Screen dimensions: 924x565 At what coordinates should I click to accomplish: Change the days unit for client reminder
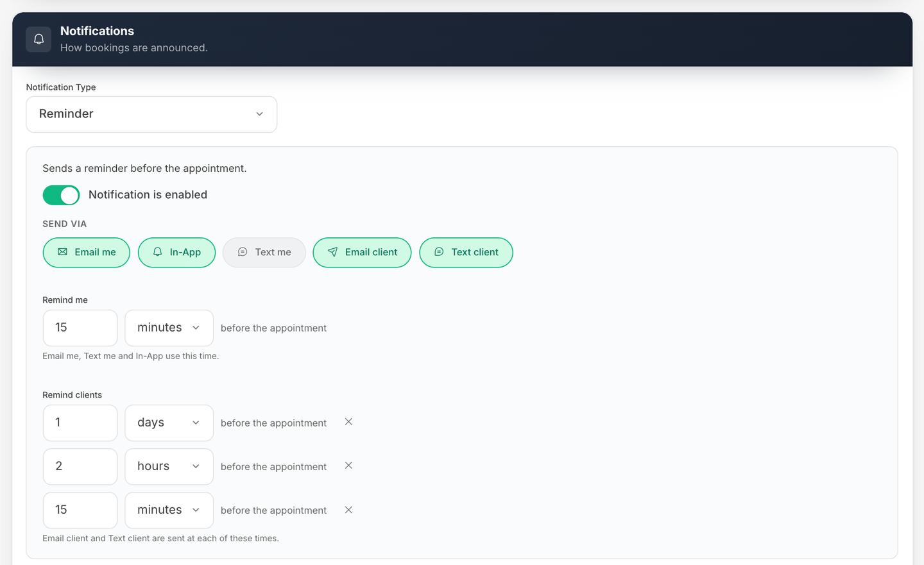169,423
